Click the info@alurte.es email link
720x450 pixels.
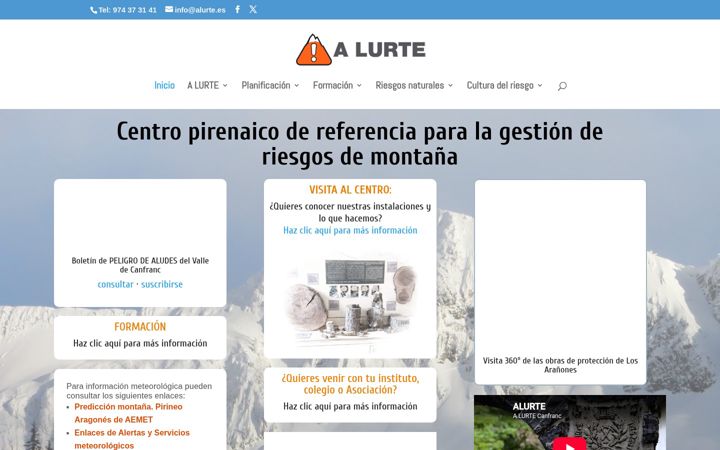coord(200,10)
